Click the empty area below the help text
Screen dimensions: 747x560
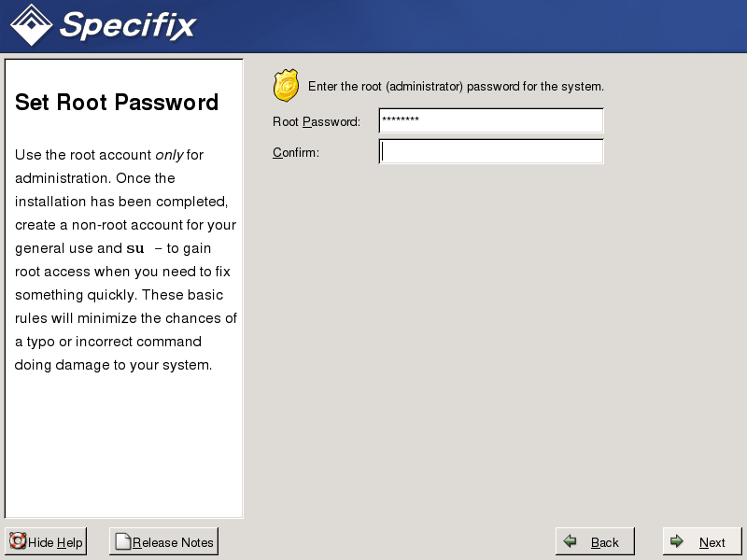click(x=123, y=448)
